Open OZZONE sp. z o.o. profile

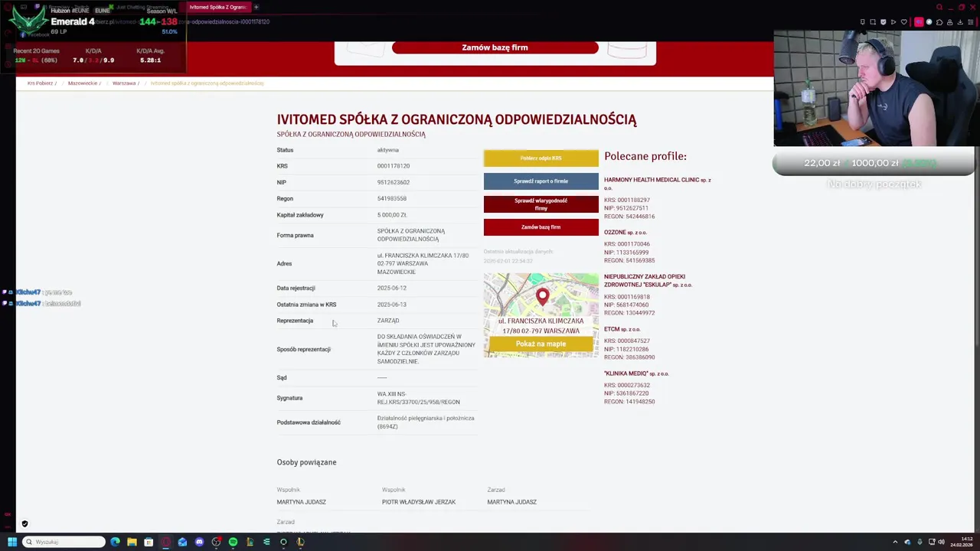(x=625, y=232)
